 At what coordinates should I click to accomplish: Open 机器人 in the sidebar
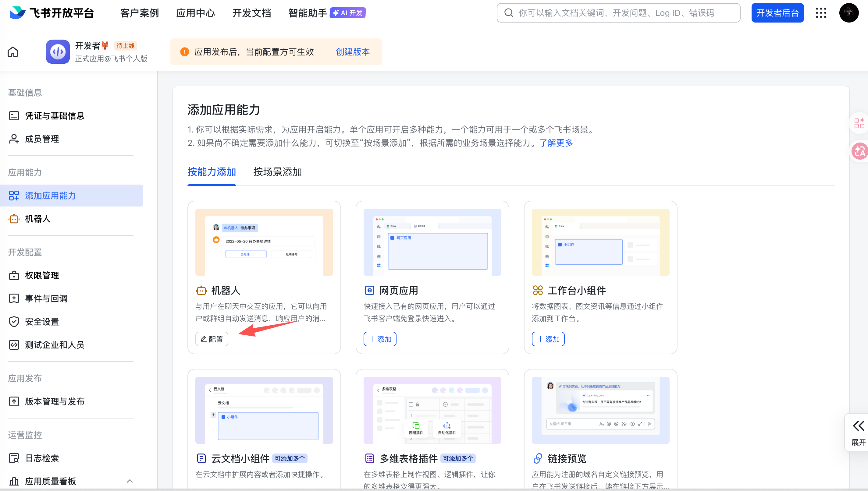72,219
